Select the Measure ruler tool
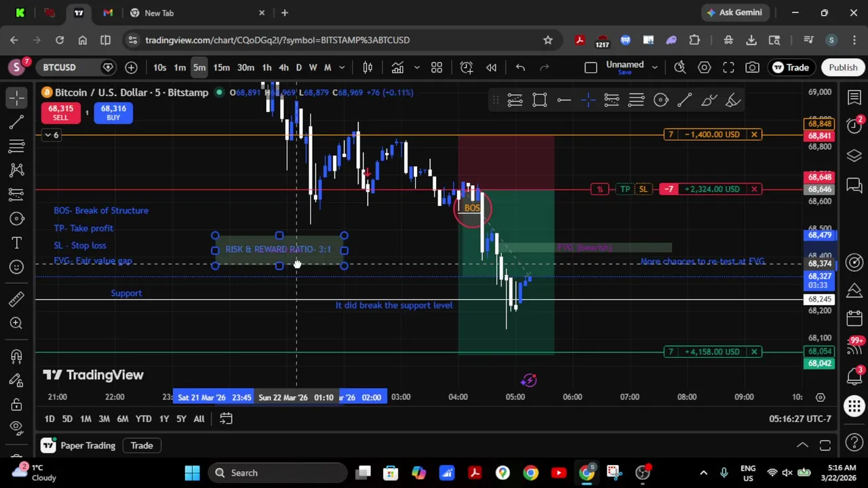The image size is (868, 488). (x=17, y=299)
